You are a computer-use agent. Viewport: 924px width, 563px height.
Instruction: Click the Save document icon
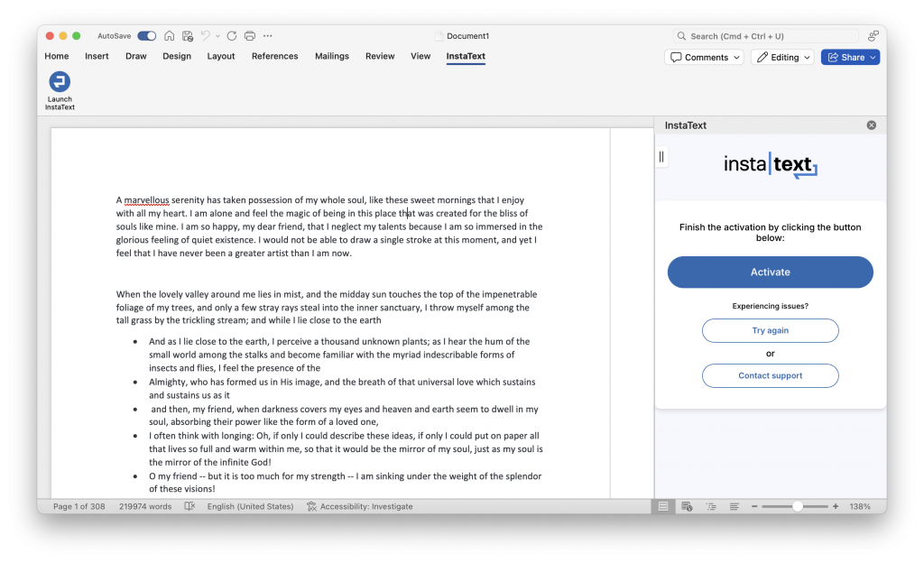188,36
